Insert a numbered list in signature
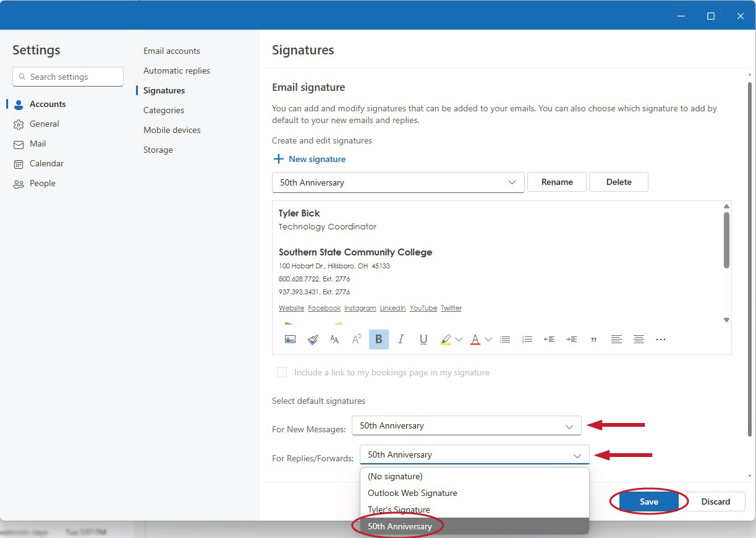 [x=527, y=339]
